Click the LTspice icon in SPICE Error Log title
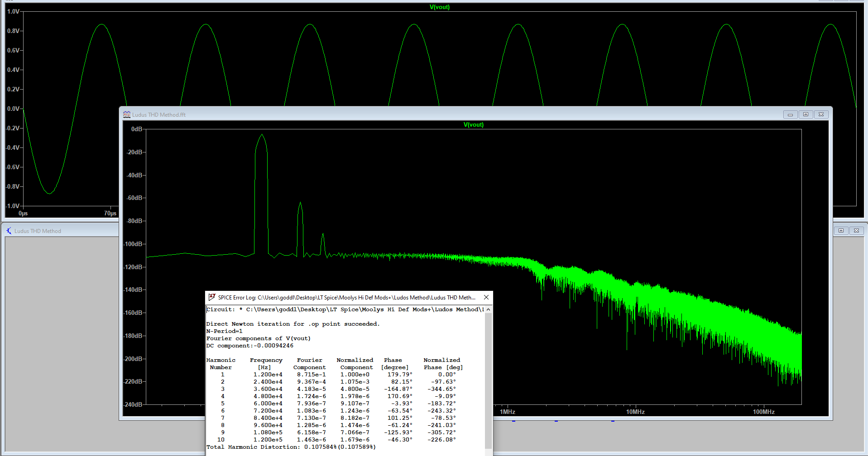Viewport: 868px width, 456px height. (x=212, y=297)
